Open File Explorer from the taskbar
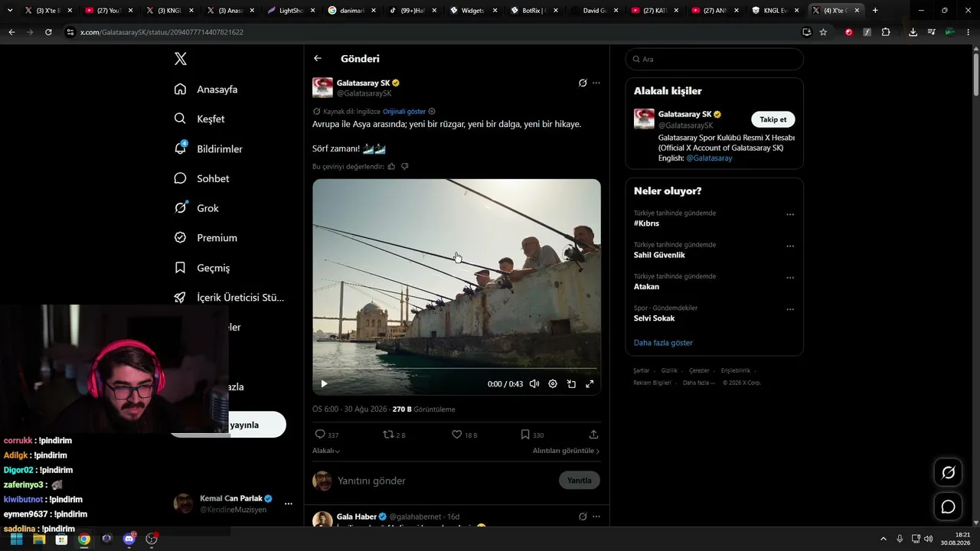 39,539
